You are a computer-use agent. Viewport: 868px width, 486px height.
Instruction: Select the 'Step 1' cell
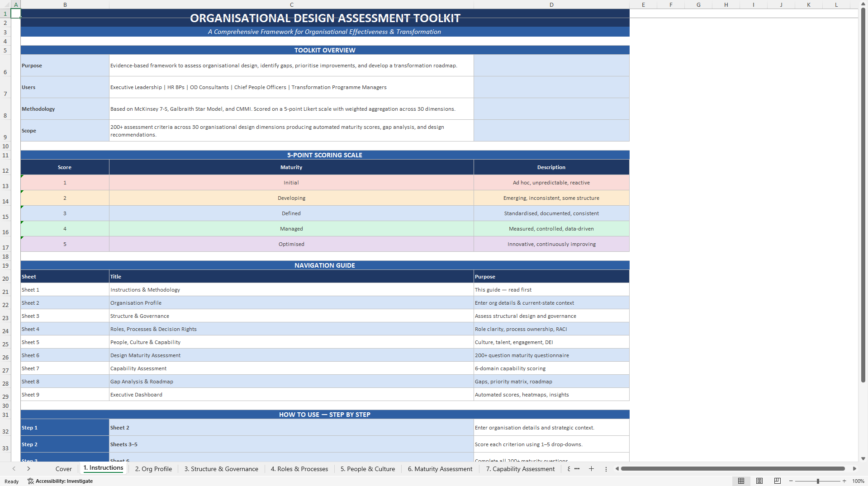point(65,428)
